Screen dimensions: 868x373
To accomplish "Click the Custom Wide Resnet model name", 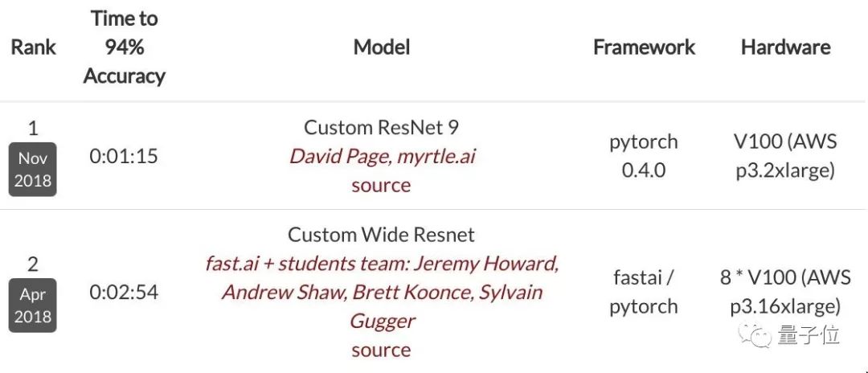I will [382, 235].
